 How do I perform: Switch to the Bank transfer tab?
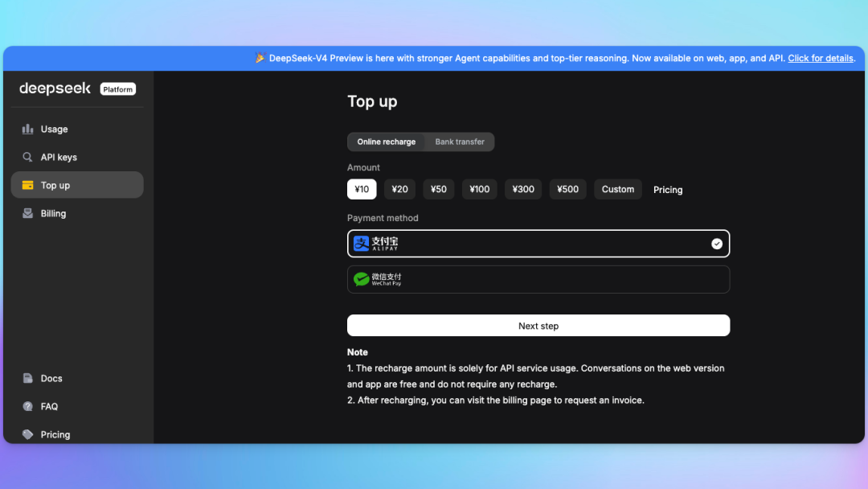(460, 142)
